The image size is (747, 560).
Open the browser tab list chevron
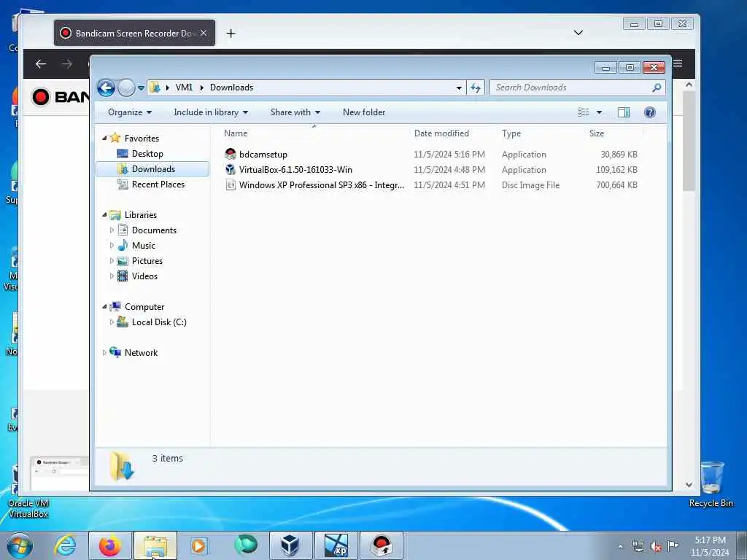tap(578, 33)
